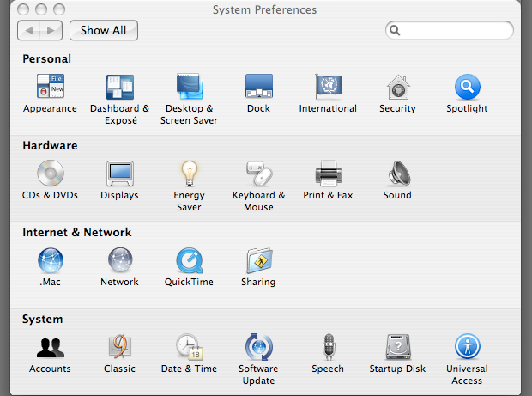Image resolution: width=532 pixels, height=396 pixels.
Task: Open Universal Access preferences
Action: point(467,347)
